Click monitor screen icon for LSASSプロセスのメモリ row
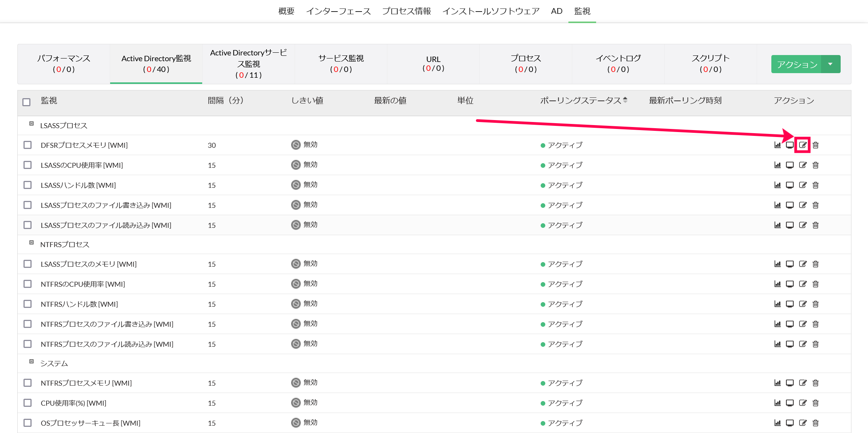 pyautogui.click(x=789, y=264)
